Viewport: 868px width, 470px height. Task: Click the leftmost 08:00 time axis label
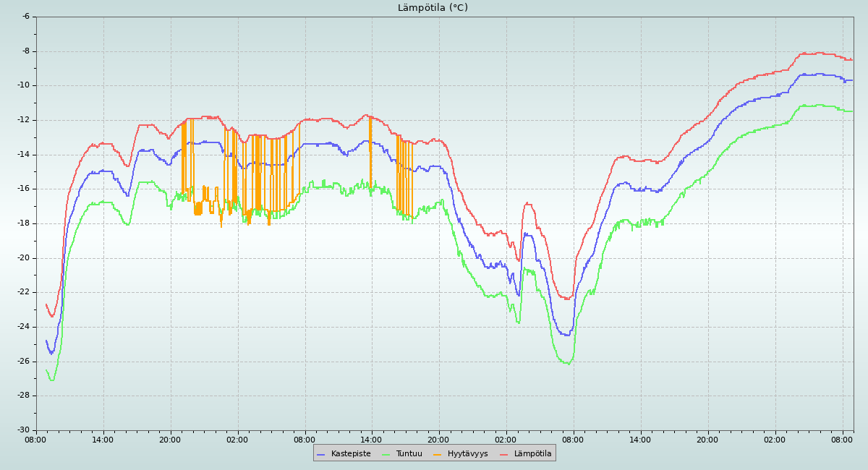tap(35, 439)
